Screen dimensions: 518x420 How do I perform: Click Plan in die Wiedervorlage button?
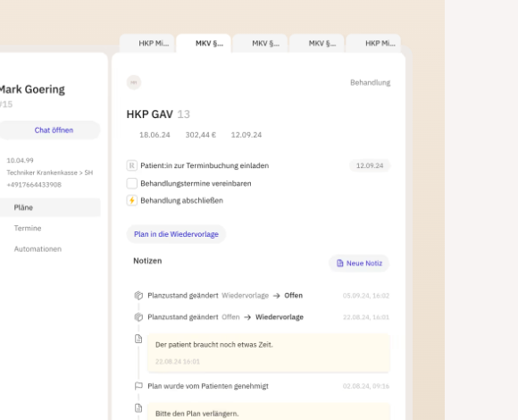point(176,234)
